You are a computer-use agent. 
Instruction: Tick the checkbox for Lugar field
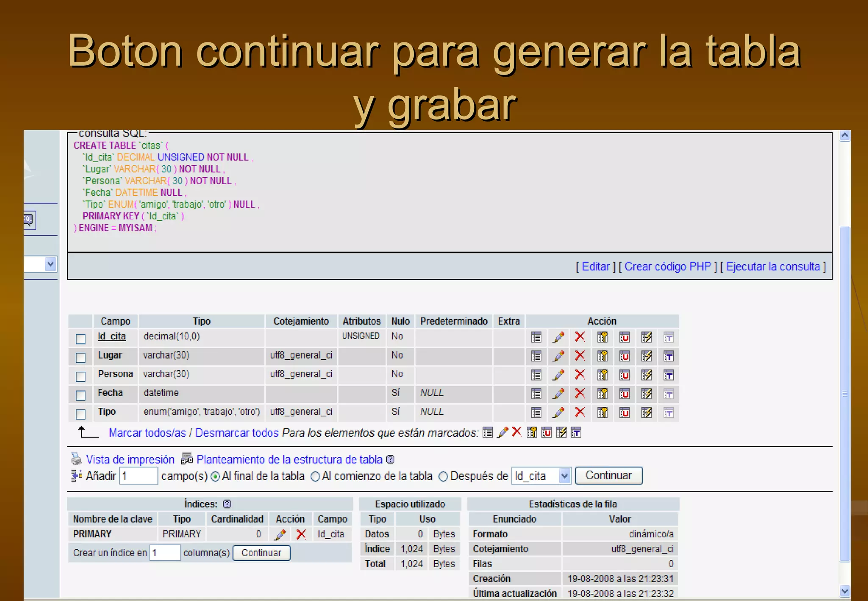point(81,358)
